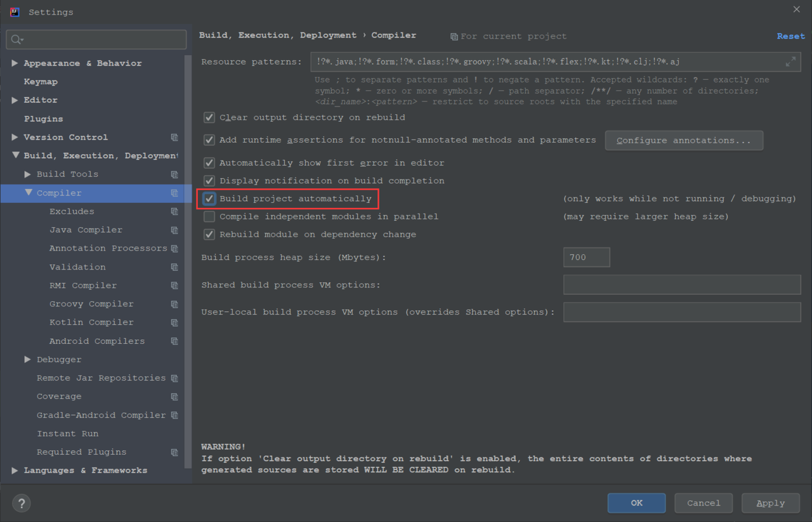Select Excludes under Compiler
This screenshot has width=812, height=522.
[x=72, y=211]
